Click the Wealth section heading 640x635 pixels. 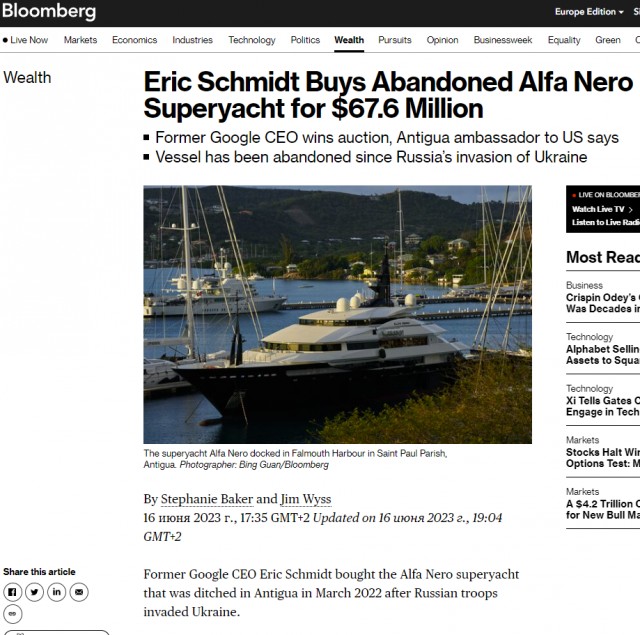click(x=27, y=78)
